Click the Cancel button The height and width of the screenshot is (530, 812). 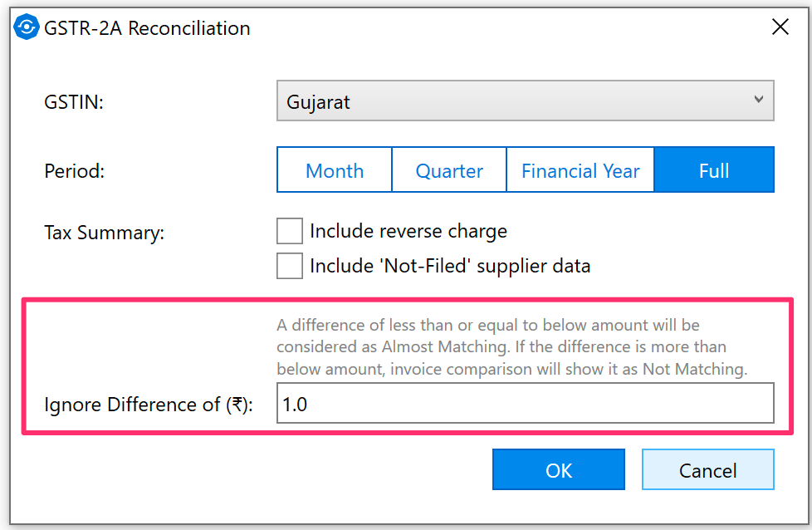(707, 470)
